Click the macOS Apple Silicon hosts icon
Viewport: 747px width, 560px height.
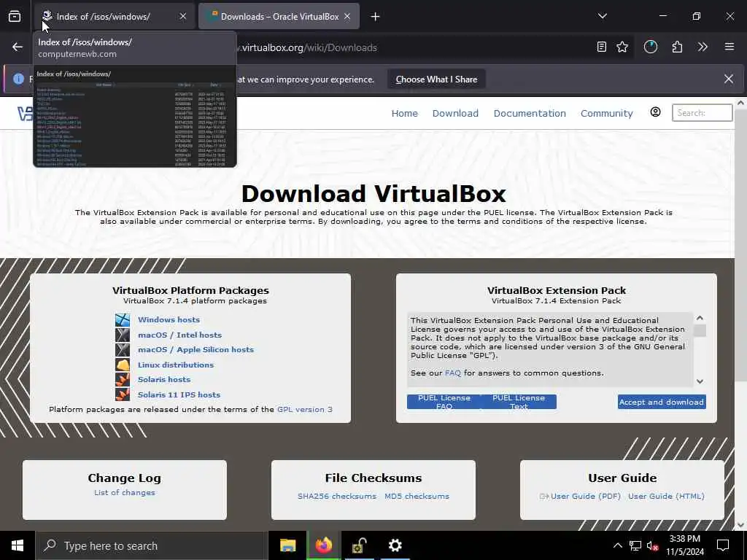[123, 349]
